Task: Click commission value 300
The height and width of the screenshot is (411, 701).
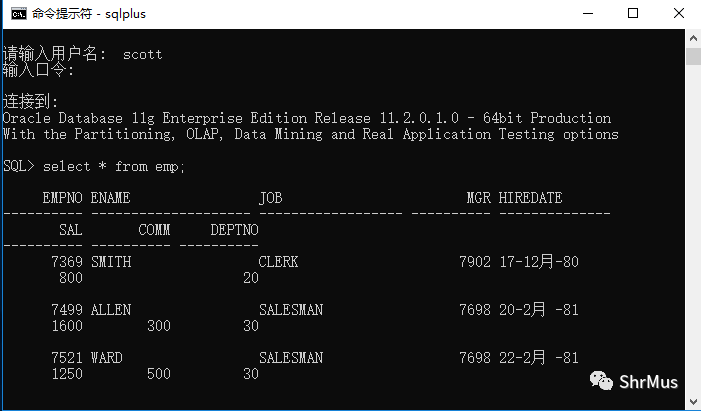Action: pos(159,326)
